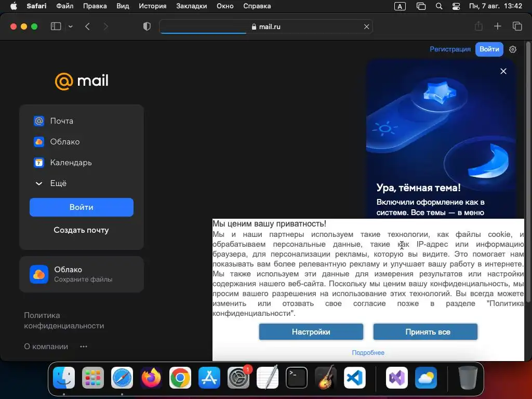532x399 pixels.
Task: Click the Регистрация link
Action: click(450, 49)
